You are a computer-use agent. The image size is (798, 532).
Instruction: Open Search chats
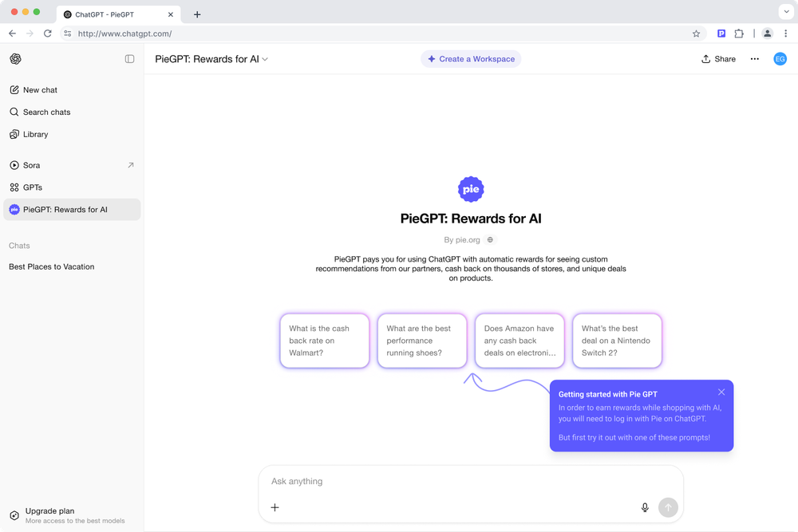(46, 112)
